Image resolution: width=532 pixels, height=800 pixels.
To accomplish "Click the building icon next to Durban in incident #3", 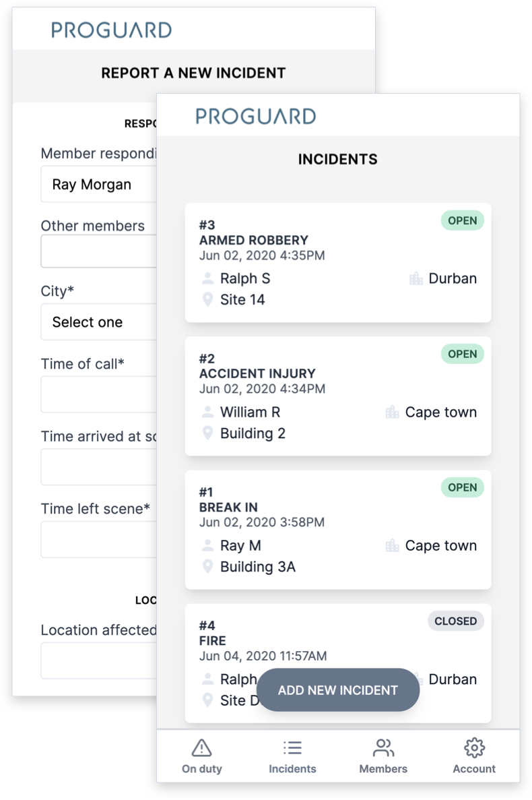I will point(415,278).
